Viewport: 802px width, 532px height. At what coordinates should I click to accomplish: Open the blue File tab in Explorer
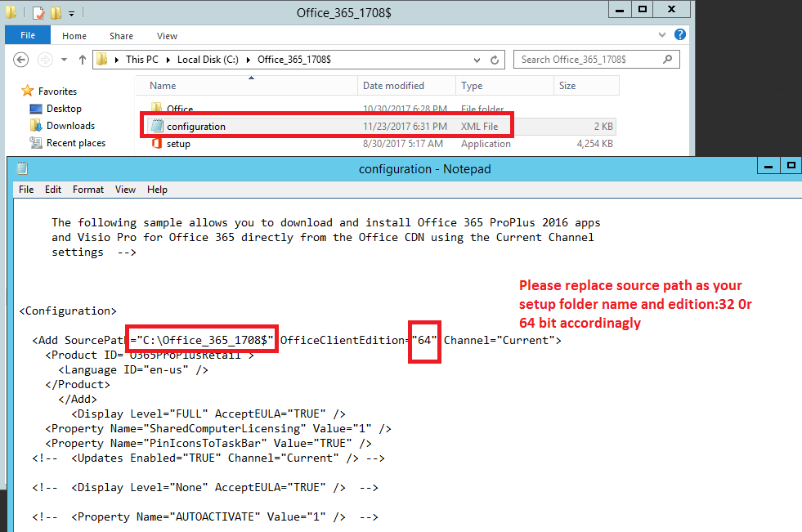click(27, 36)
